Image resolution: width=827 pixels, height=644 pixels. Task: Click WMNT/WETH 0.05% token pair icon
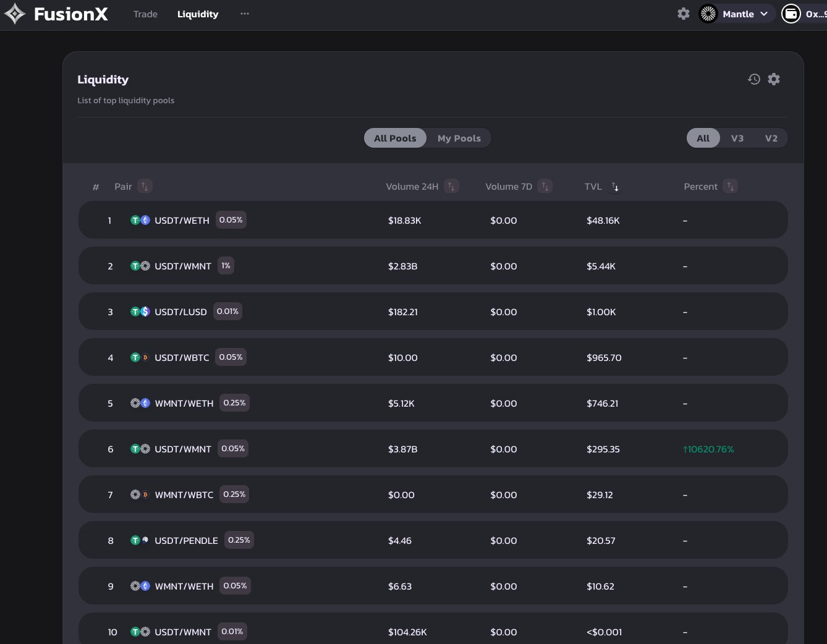[x=140, y=586]
